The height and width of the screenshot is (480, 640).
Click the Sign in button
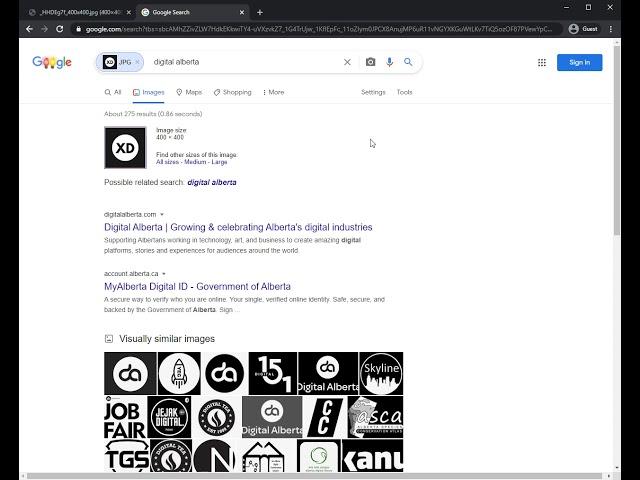[x=580, y=62]
